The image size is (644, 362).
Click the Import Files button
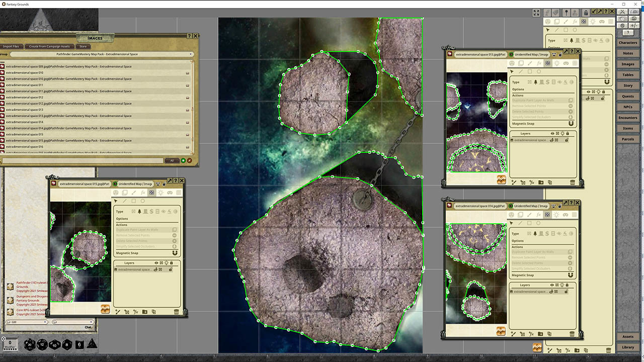[x=12, y=46]
